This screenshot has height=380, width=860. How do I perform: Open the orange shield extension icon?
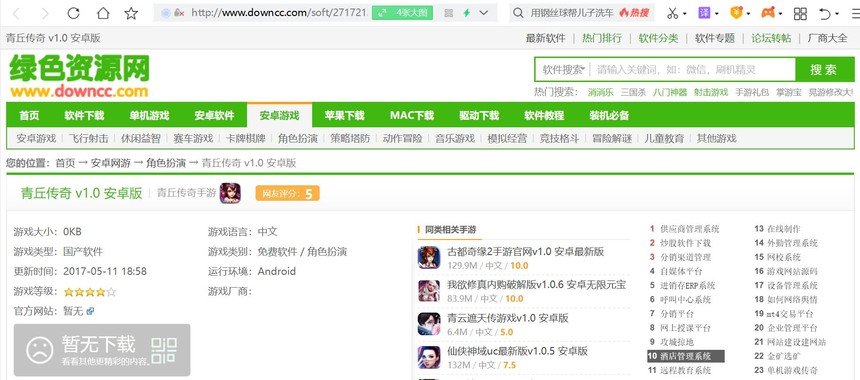737,13
